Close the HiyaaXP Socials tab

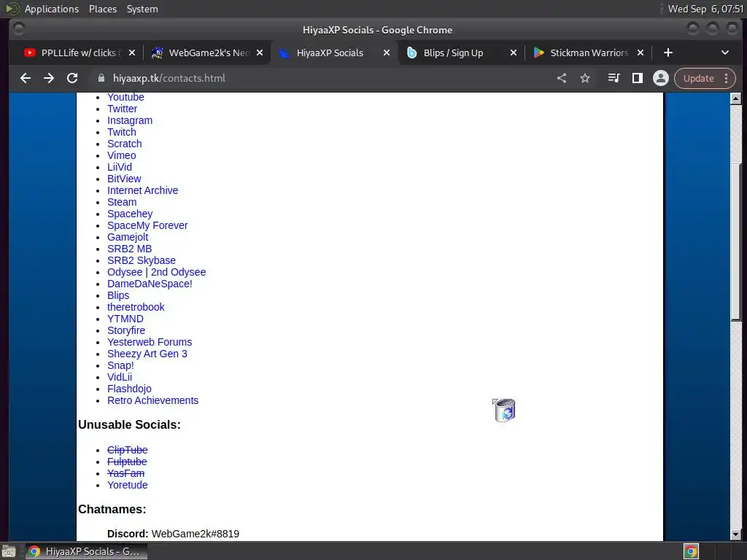387,52
